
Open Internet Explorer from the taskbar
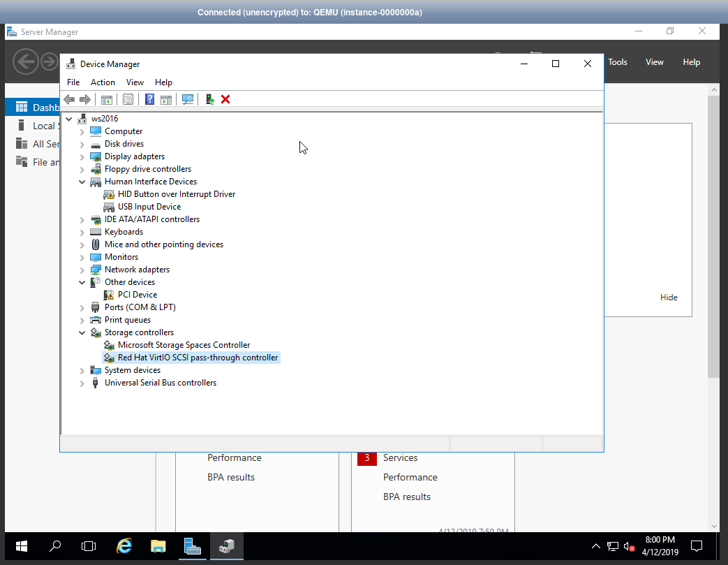click(124, 546)
